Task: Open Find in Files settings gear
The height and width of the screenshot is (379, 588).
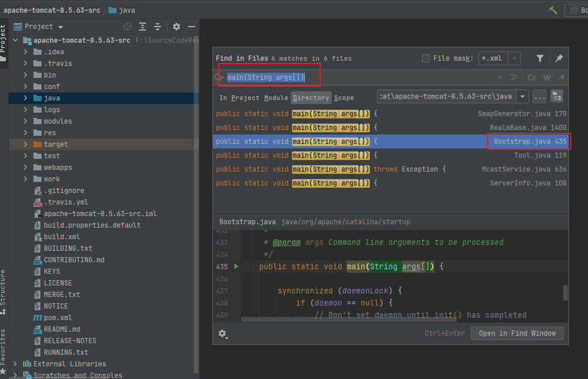Action: click(223, 333)
